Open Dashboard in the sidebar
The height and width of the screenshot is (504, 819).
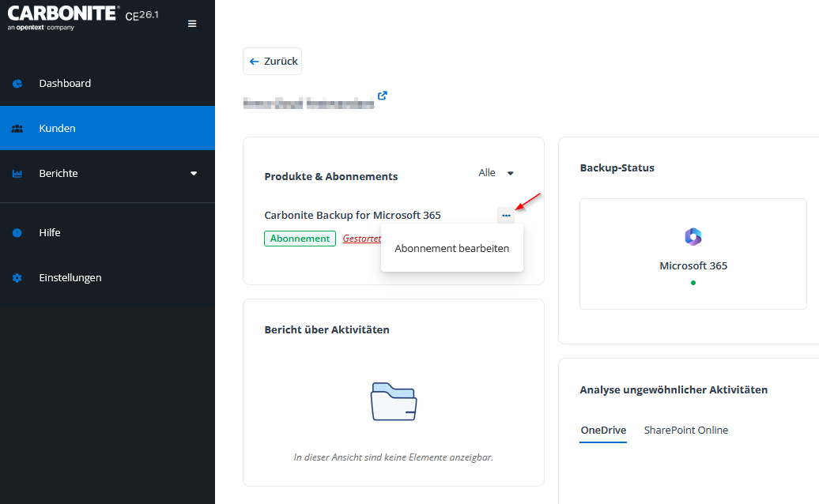(65, 84)
